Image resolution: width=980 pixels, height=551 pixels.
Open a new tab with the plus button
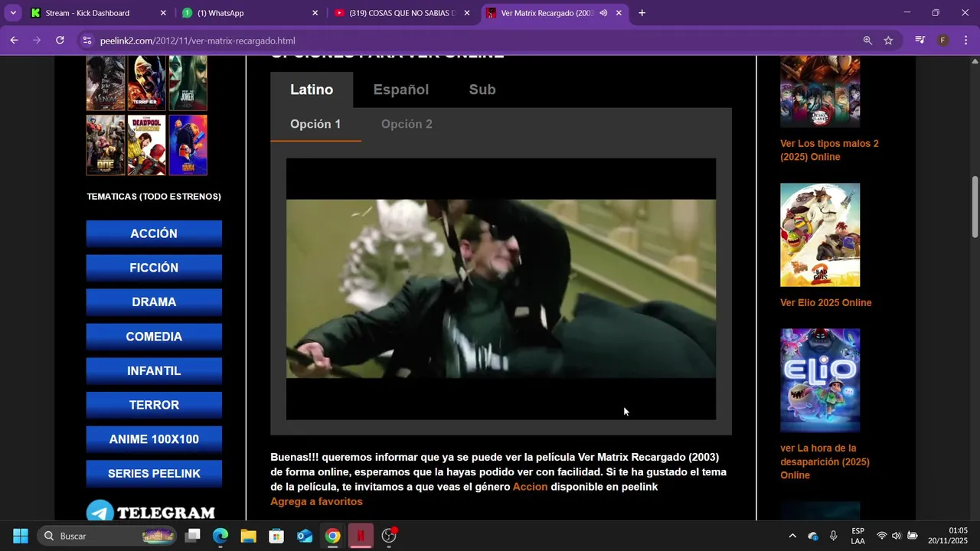click(642, 13)
